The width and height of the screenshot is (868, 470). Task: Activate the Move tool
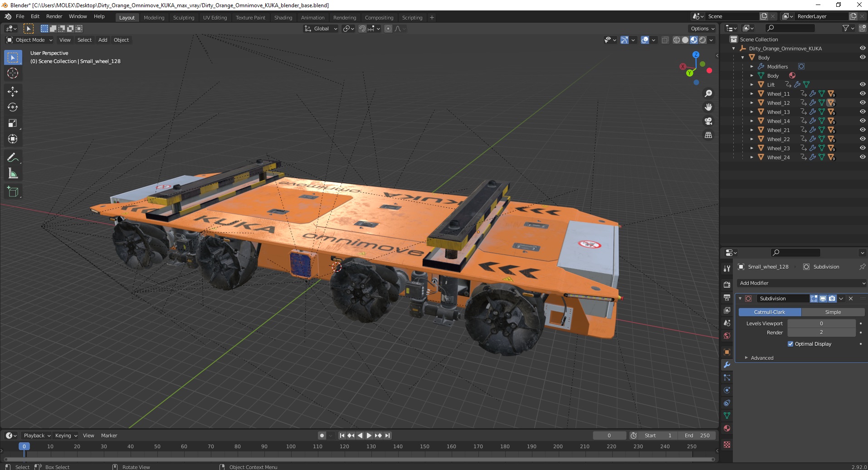pos(13,92)
